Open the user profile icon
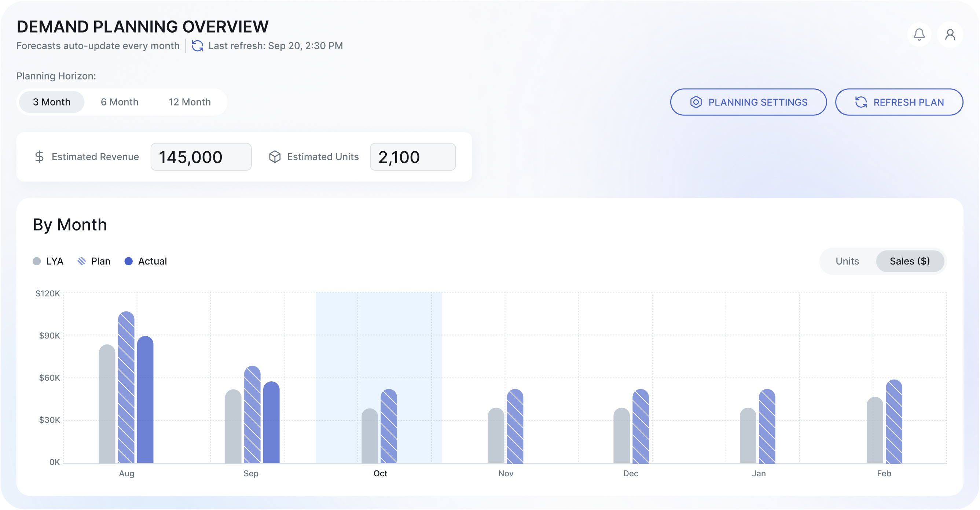980x510 pixels. (x=950, y=34)
